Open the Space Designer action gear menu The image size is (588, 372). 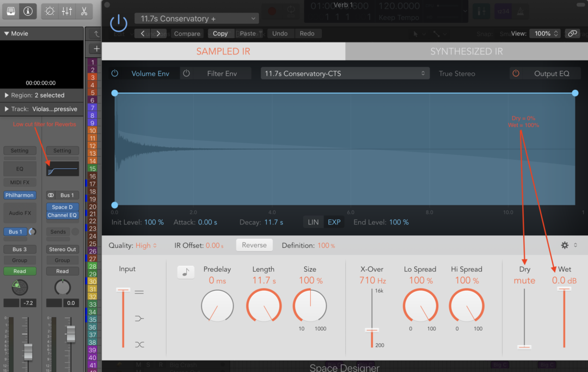pos(565,245)
